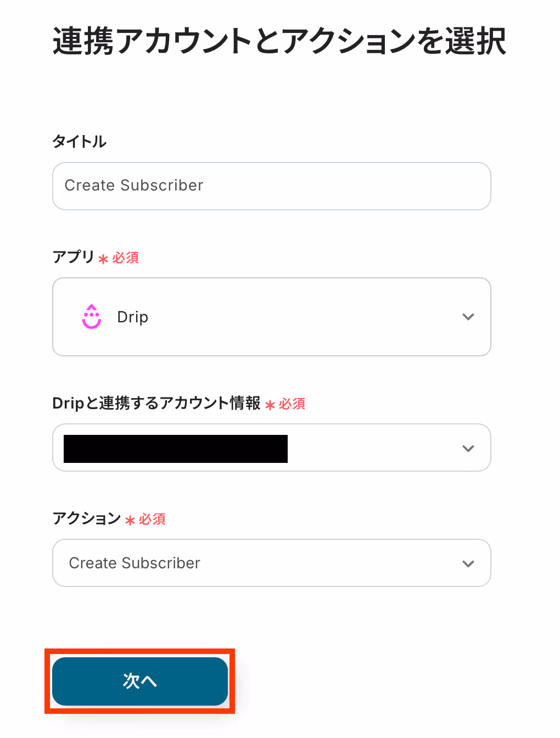560x738 pixels.
Task: Click the アプリ field label
Action: pos(74,256)
